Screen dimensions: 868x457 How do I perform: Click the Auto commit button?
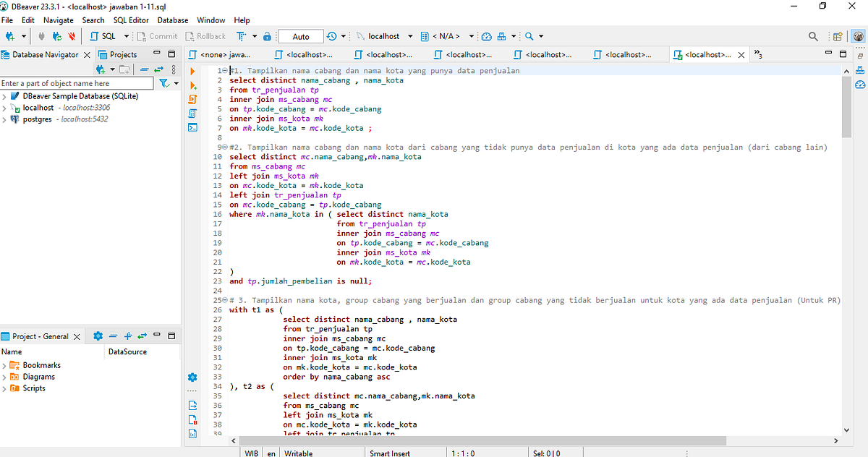[300, 35]
